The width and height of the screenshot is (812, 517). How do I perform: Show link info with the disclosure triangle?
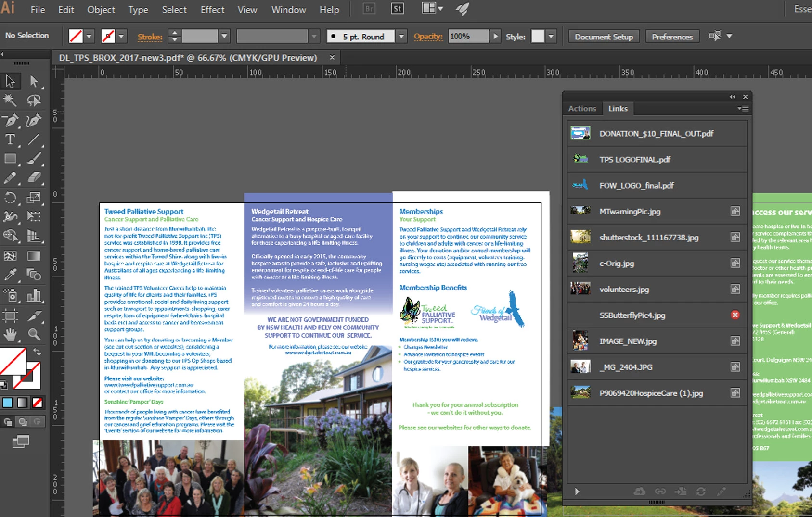(577, 492)
